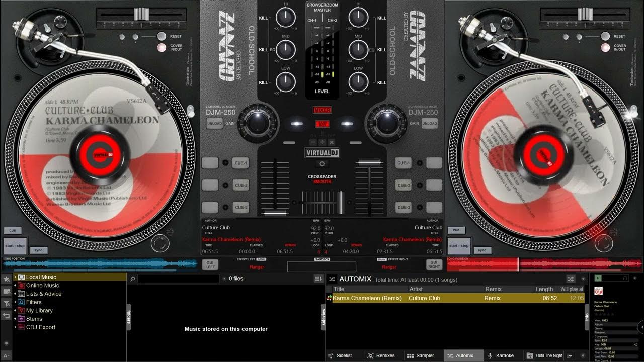
Task: Click the right deck UNLOAD button
Action: [429, 123]
